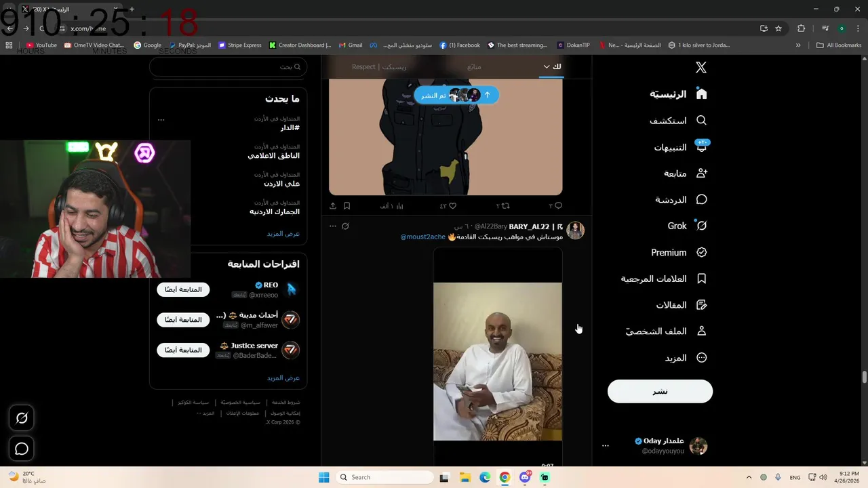Open الملف الشخصي profile page
This screenshot has width=868, height=488.
pos(666,331)
